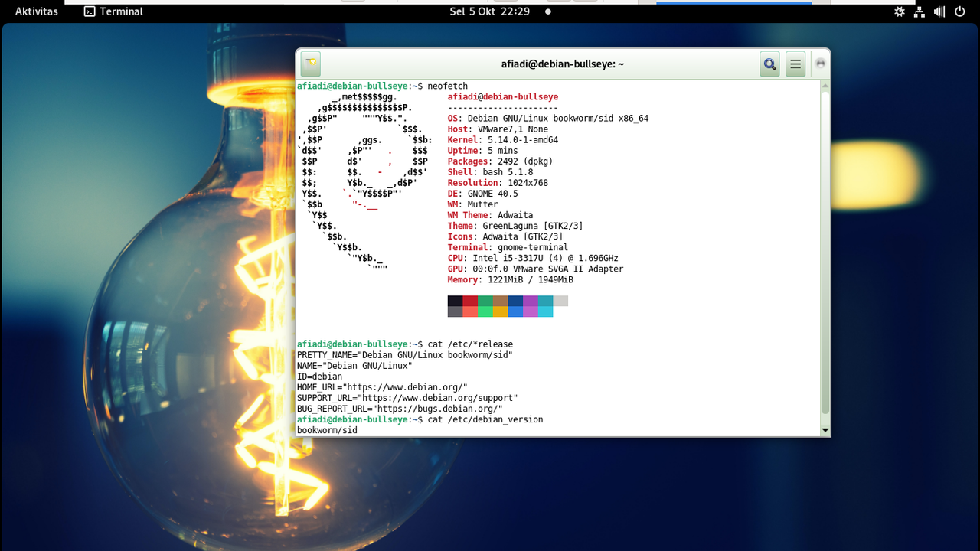
Task: Click the WM: Mutter line
Action: 472,204
